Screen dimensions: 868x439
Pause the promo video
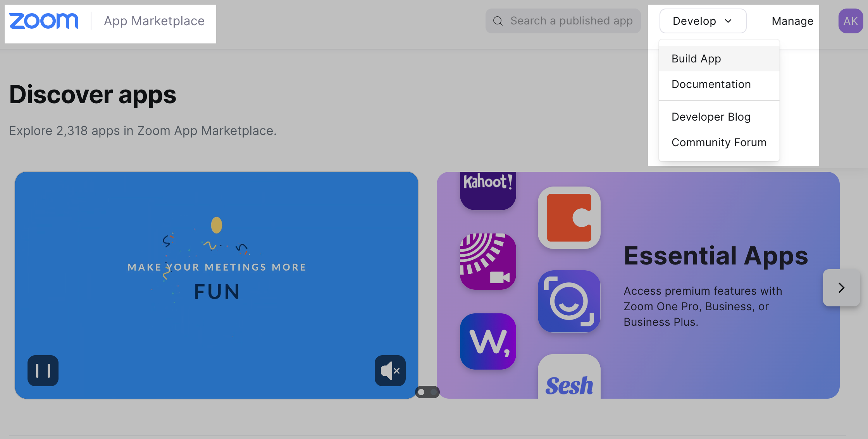[x=43, y=371]
